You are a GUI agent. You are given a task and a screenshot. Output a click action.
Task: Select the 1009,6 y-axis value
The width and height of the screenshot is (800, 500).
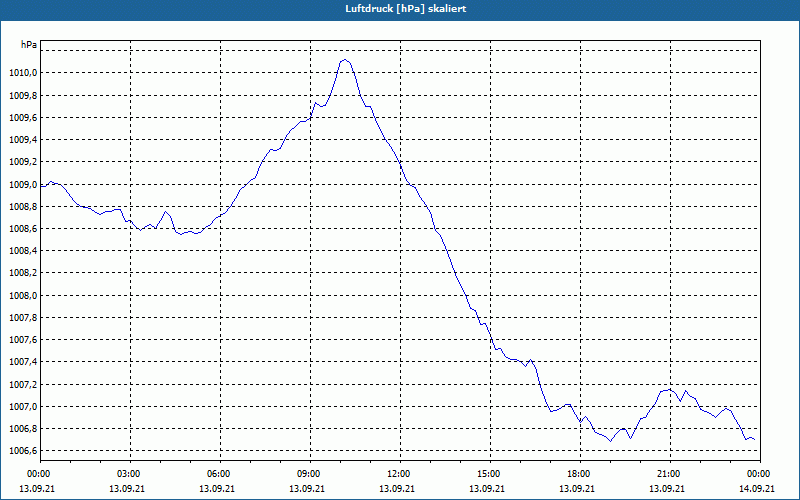(x=23, y=117)
